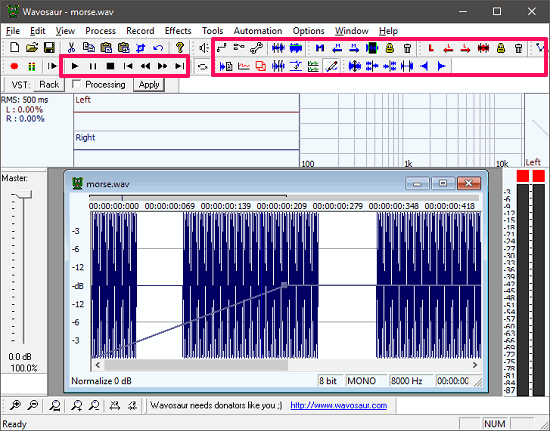The image size is (550, 431).
Task: Select the pencil draw tool
Action: click(331, 66)
